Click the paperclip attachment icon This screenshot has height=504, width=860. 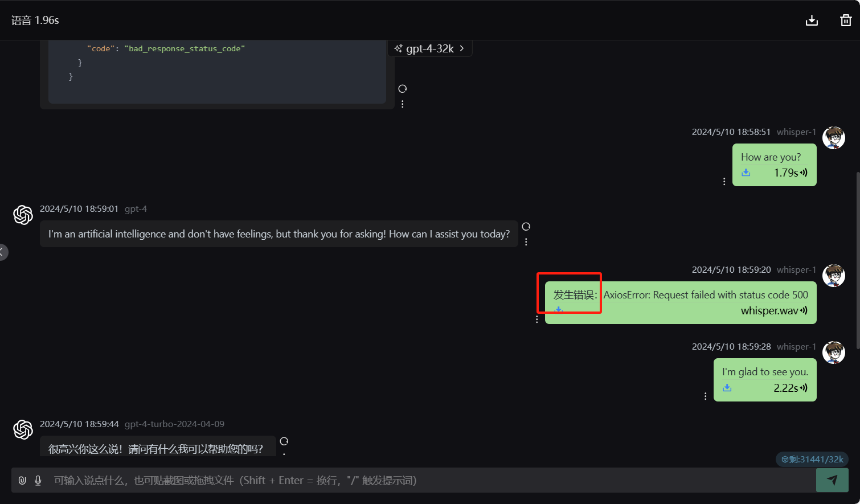(22, 480)
